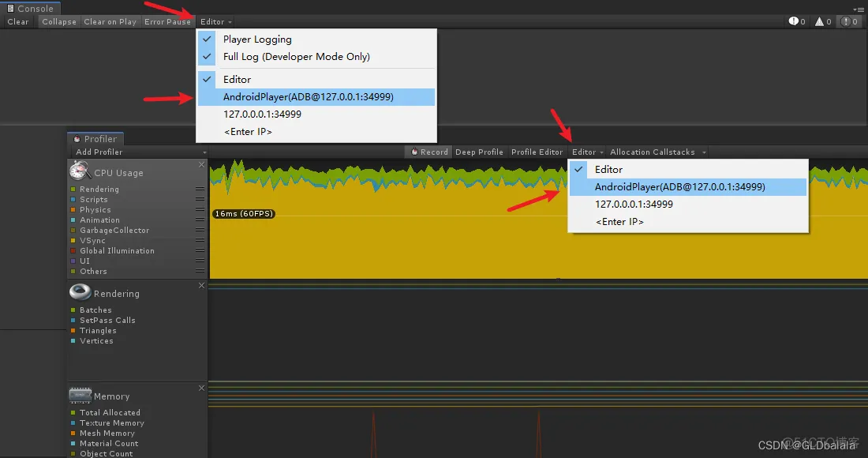Grab the reorder handle beside Scripts category
868x458 pixels.
click(x=200, y=199)
